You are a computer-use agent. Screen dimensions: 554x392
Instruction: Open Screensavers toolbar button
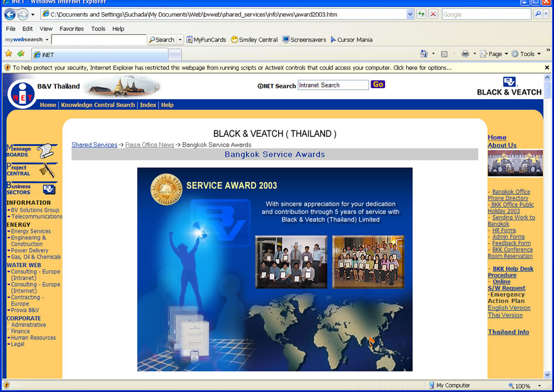point(304,39)
